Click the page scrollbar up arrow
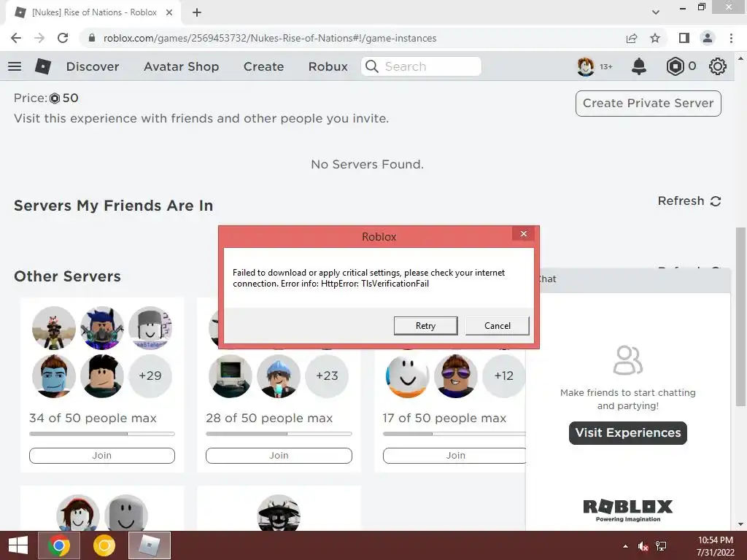Viewport: 747px width, 560px height. pyautogui.click(x=740, y=59)
